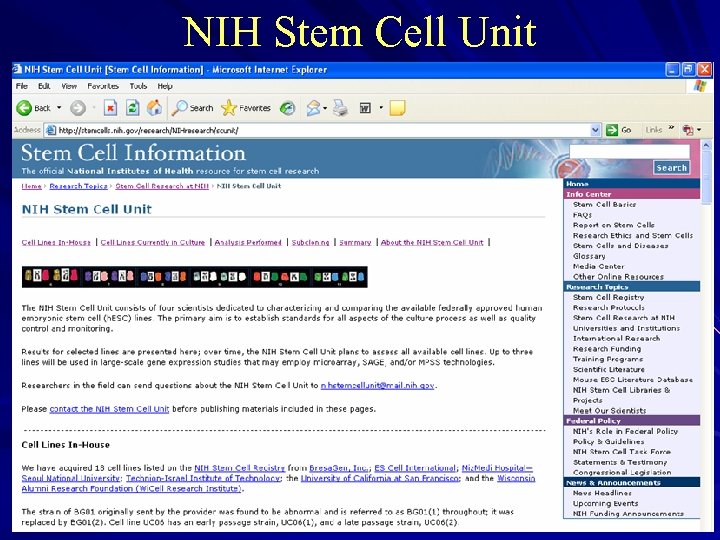Image resolution: width=720 pixels, height=540 pixels.
Task: Go to the browser Home page icon
Action: pos(154,108)
